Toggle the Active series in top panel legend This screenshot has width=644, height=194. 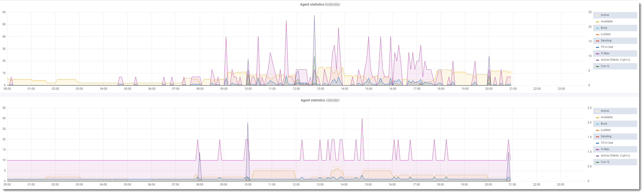[x=605, y=15]
